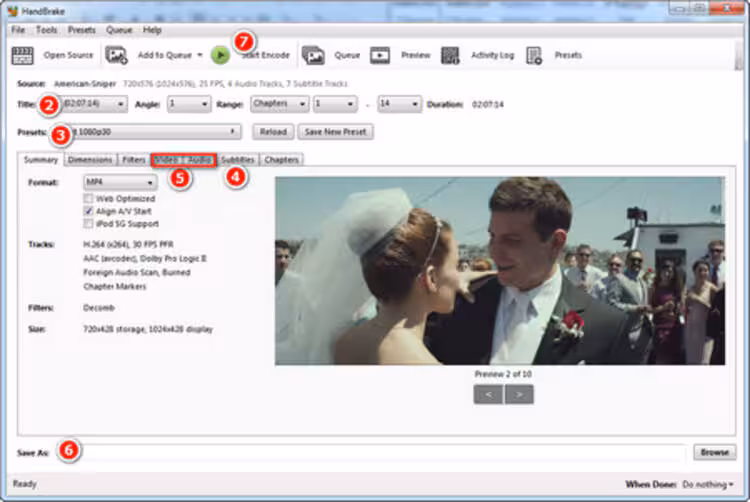Viewport: 750px width, 502px height.
Task: Open the Tools menu
Action: pos(46,30)
